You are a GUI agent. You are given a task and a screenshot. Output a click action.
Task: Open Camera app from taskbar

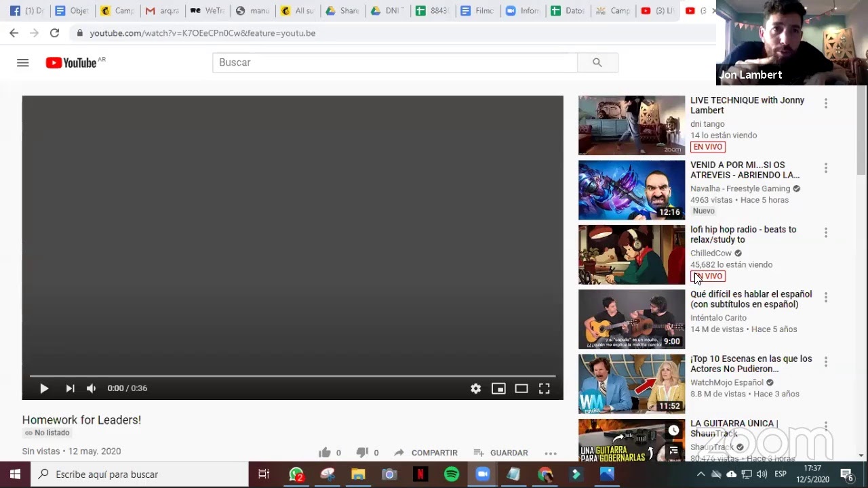tap(389, 474)
